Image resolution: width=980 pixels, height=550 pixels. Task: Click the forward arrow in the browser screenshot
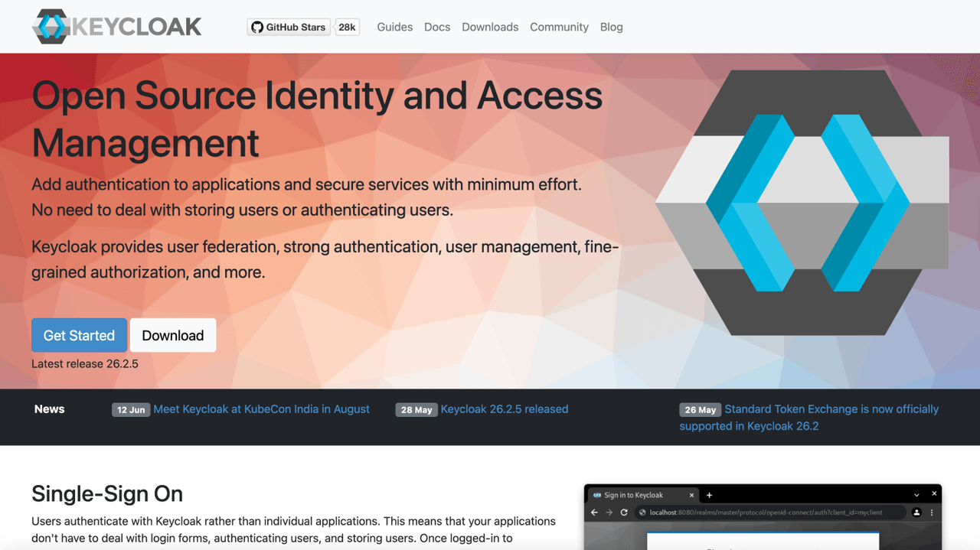tap(609, 512)
